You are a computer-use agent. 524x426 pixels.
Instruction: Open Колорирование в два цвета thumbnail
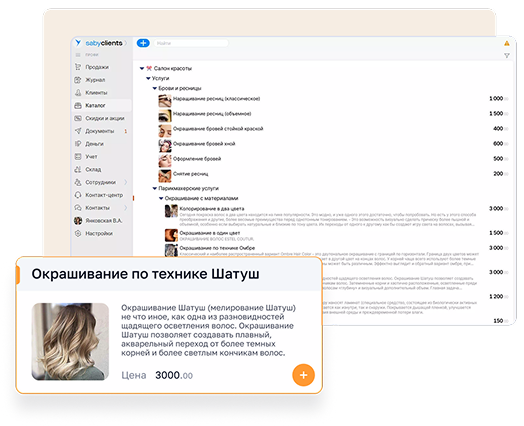pos(171,211)
